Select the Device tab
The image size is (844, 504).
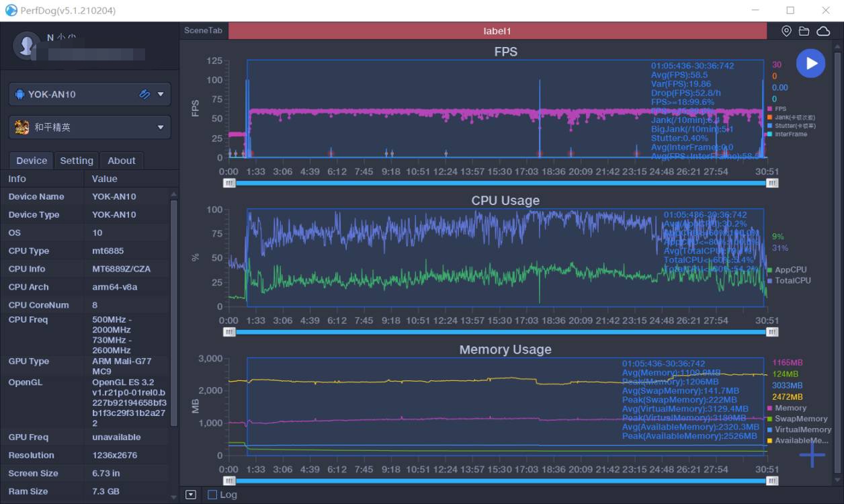(x=32, y=161)
